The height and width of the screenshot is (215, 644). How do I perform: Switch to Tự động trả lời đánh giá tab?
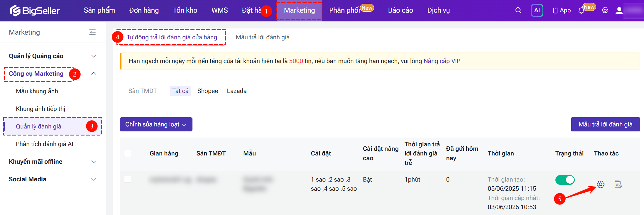[x=172, y=37]
